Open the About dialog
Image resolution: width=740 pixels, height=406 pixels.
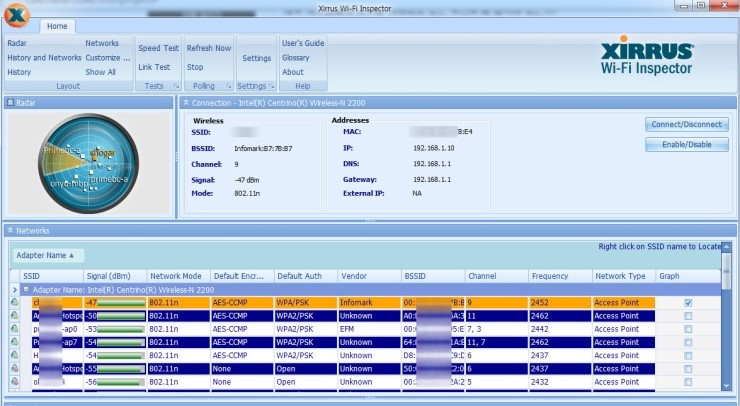coord(293,72)
